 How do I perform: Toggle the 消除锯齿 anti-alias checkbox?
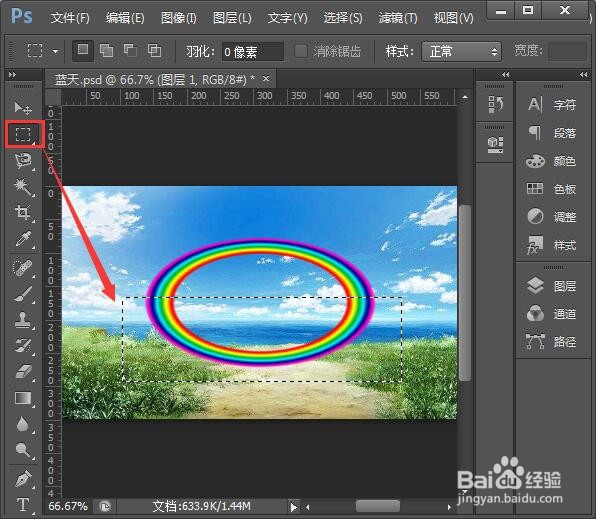(x=301, y=51)
